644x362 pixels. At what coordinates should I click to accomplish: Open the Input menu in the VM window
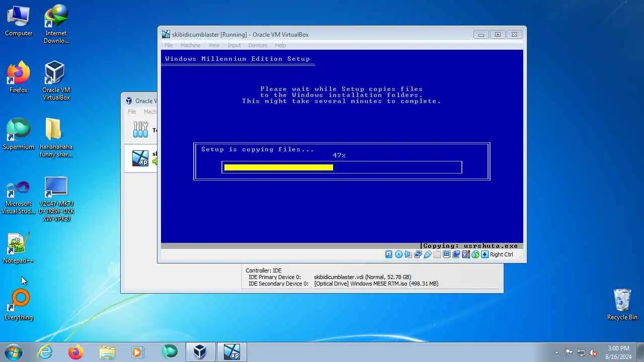[234, 45]
